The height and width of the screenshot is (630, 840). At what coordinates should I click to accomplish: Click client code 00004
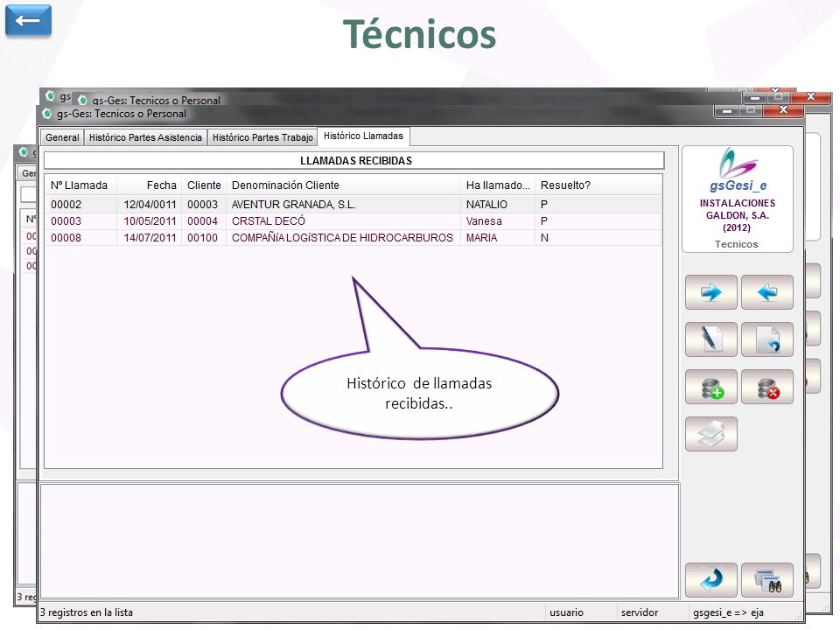click(202, 221)
